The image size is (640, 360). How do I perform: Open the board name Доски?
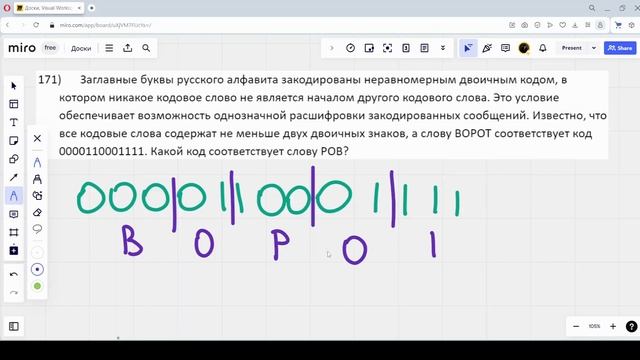coord(81,48)
